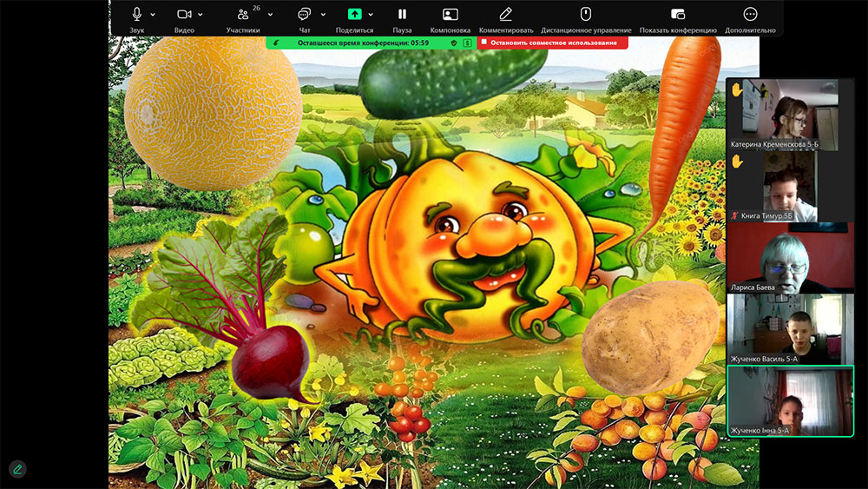Click the Показать конференцию icon
The height and width of the screenshot is (489, 868).
point(678,15)
